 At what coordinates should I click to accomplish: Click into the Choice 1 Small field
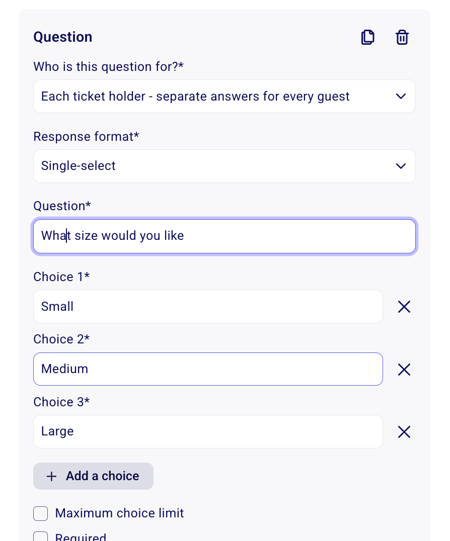pos(208,306)
